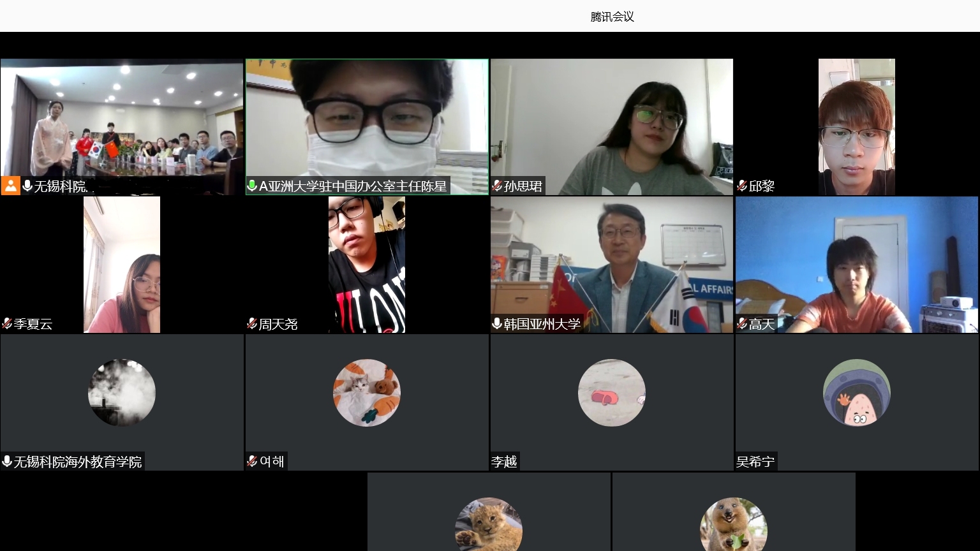Click the smoky black-and-white avatar of 无锡科院海外教育学院
Screen dimensions: 980x551
coord(122,393)
